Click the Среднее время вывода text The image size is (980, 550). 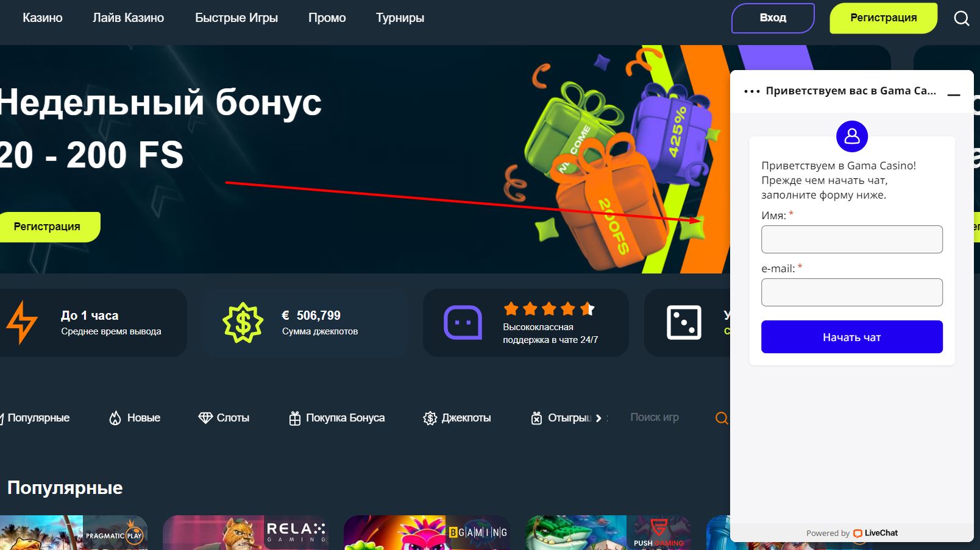coord(111,331)
